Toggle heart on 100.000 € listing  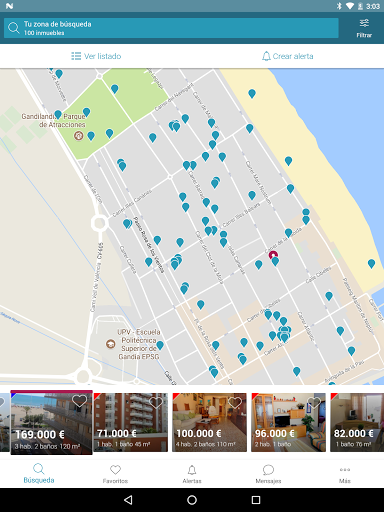click(235, 403)
